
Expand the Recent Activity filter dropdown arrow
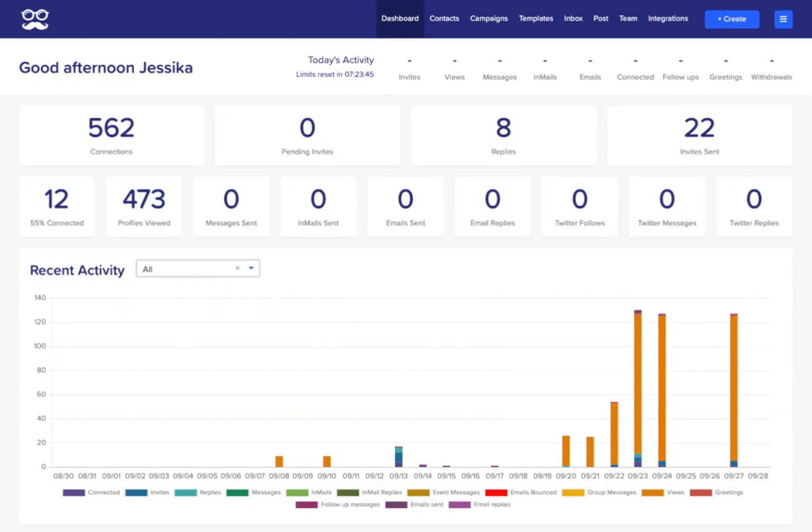point(251,268)
